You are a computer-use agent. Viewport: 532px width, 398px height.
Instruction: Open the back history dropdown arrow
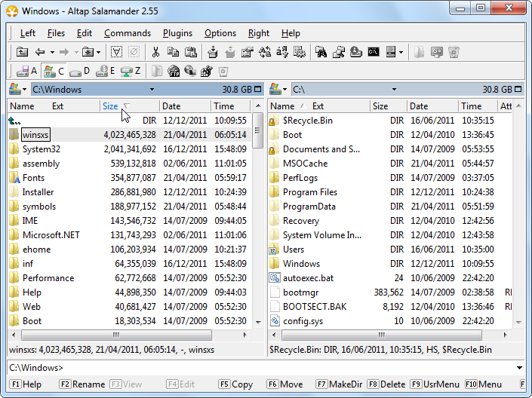52,52
